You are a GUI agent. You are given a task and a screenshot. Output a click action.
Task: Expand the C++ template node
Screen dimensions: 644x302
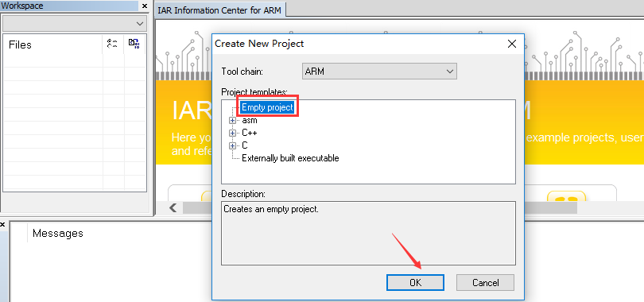coord(233,134)
